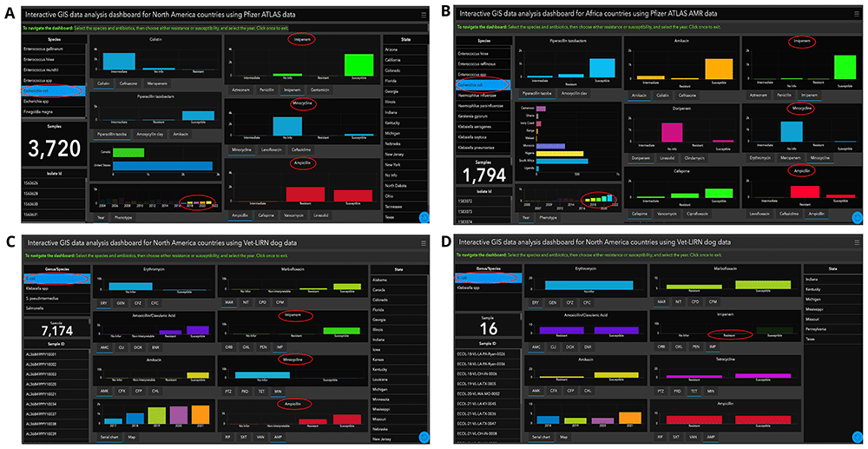Click blue reset circle icon in panel C
The width and height of the screenshot is (868, 449).
424,437
